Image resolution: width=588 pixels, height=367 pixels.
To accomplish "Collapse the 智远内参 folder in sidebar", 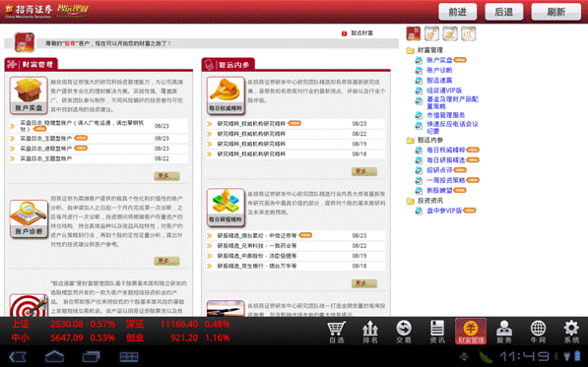I will (x=410, y=140).
